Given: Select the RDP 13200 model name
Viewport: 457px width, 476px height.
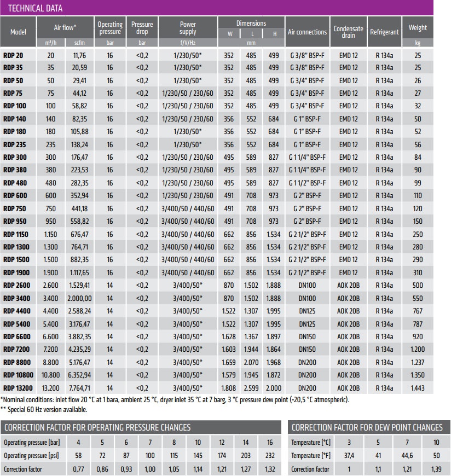Looking at the screenshot, I should coord(18,388).
